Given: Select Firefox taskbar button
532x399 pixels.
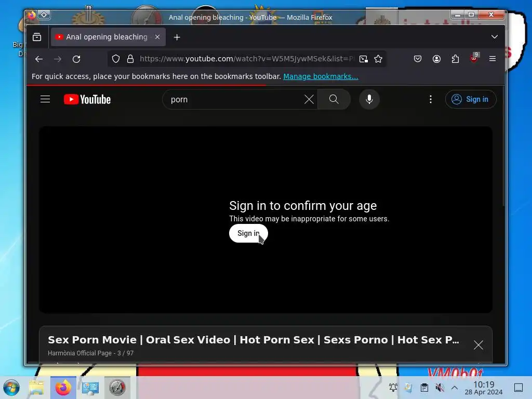Looking at the screenshot, I should 63,388.
